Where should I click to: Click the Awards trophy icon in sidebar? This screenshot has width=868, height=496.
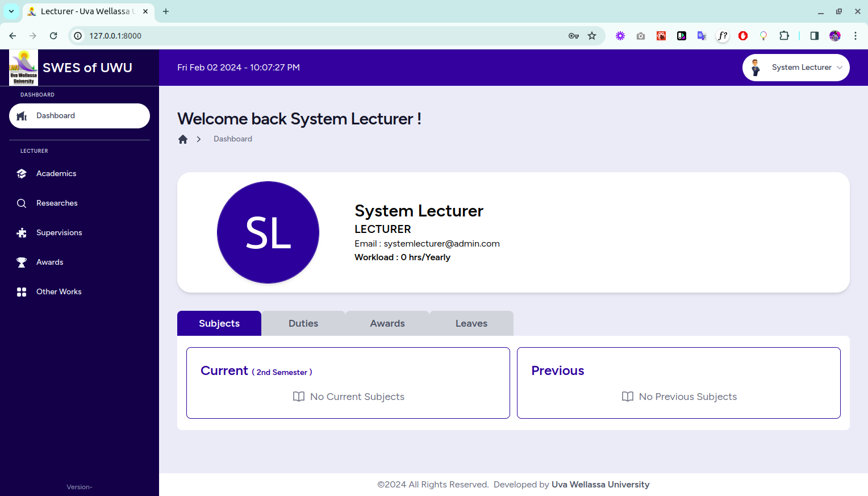click(22, 262)
